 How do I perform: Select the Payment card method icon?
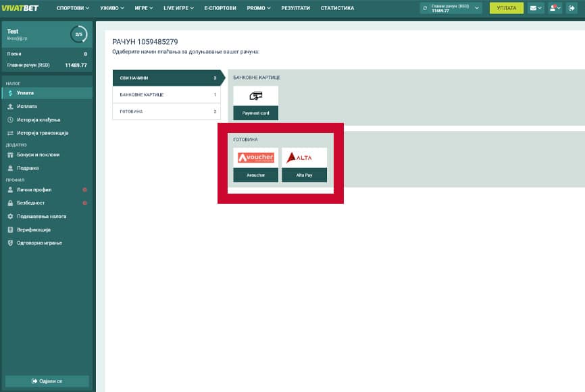click(x=255, y=96)
